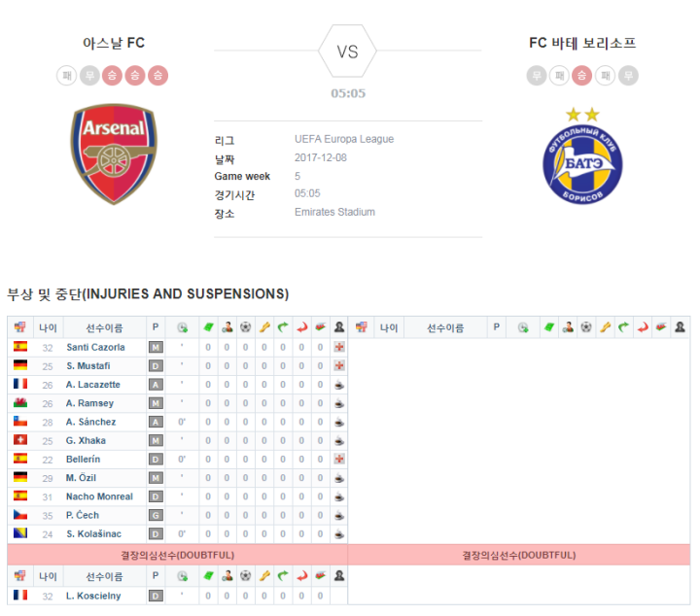The image size is (700, 616).
Task: Click the red injury cross for S. Mustafi
Action: pyautogui.click(x=339, y=365)
